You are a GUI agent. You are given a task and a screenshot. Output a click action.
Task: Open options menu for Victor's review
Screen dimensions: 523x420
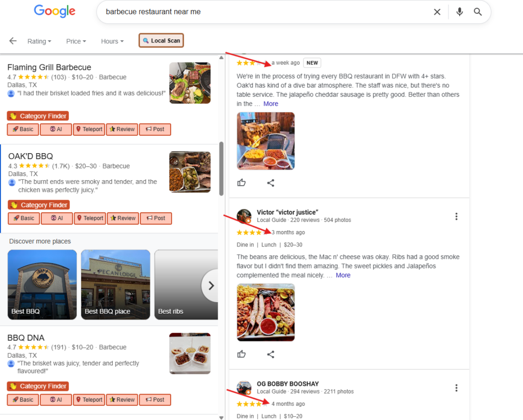click(456, 216)
